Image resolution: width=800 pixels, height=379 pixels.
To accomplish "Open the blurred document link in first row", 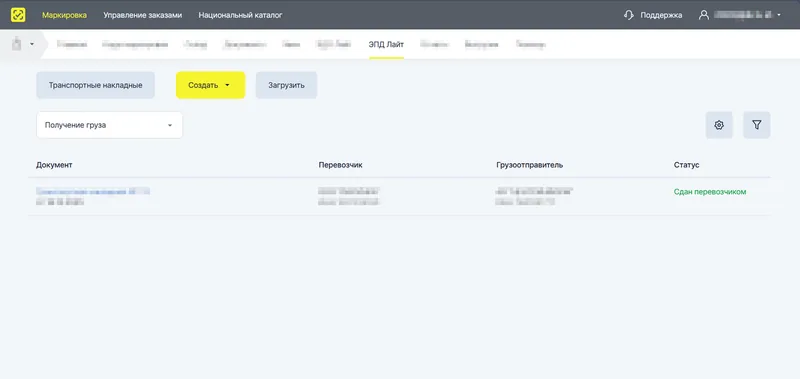I will (x=93, y=192).
